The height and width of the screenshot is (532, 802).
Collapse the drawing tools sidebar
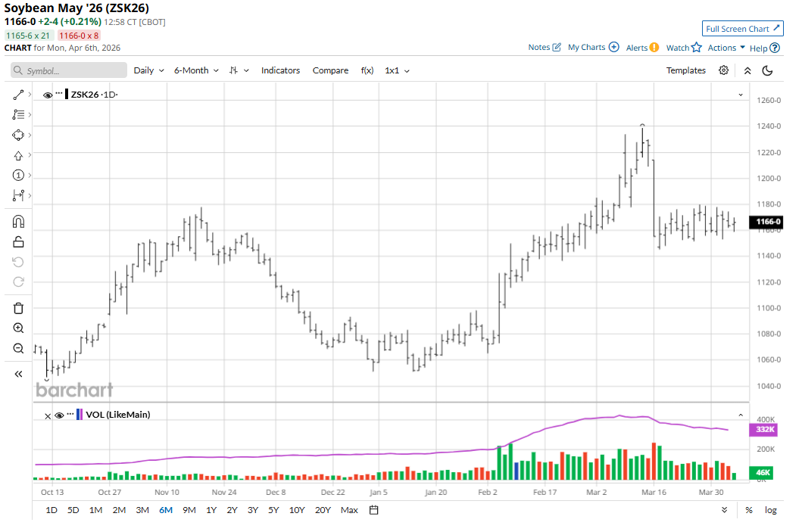[x=18, y=374]
